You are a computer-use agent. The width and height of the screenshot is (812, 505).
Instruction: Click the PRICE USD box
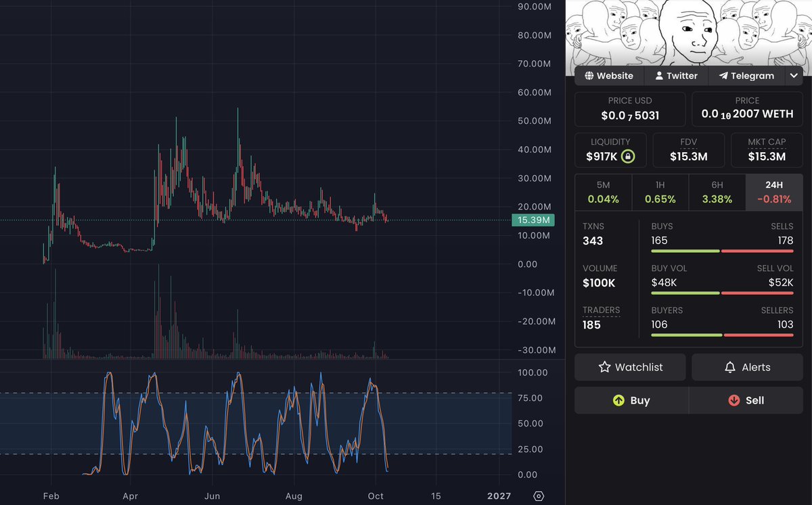tap(630, 109)
